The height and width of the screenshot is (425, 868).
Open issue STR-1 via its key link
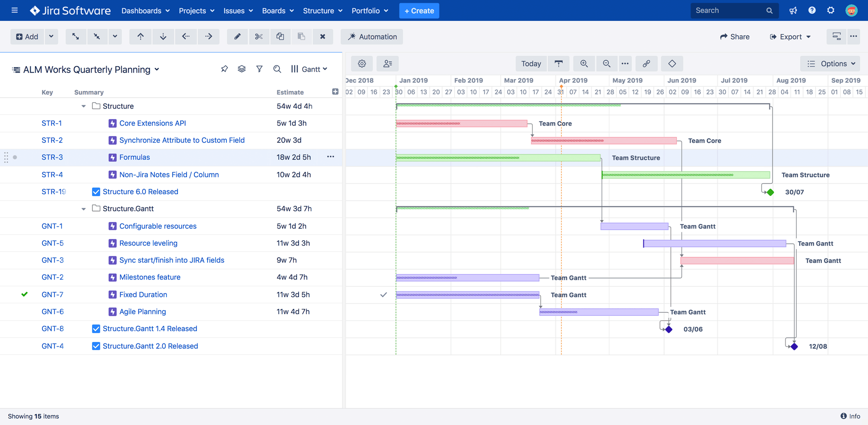52,123
